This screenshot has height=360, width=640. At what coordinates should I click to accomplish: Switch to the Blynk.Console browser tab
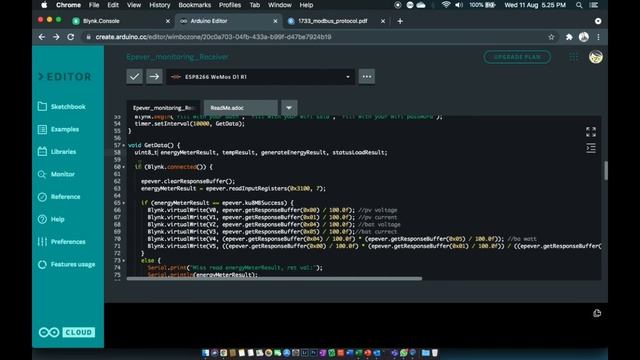(121, 21)
